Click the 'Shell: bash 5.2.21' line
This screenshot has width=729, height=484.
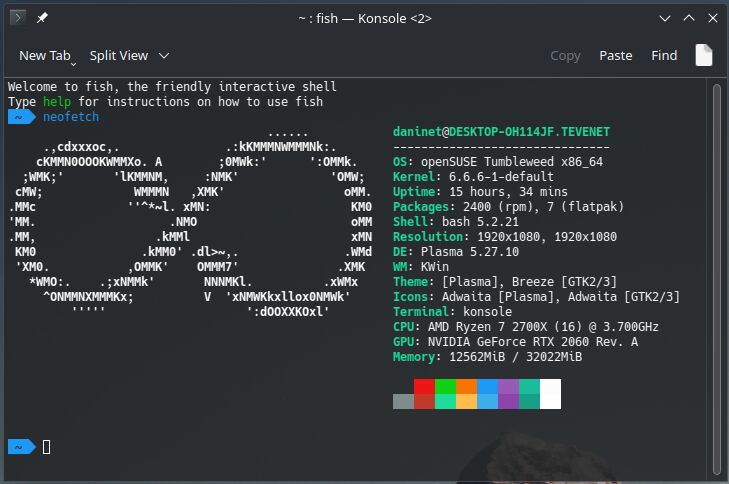[456, 222]
